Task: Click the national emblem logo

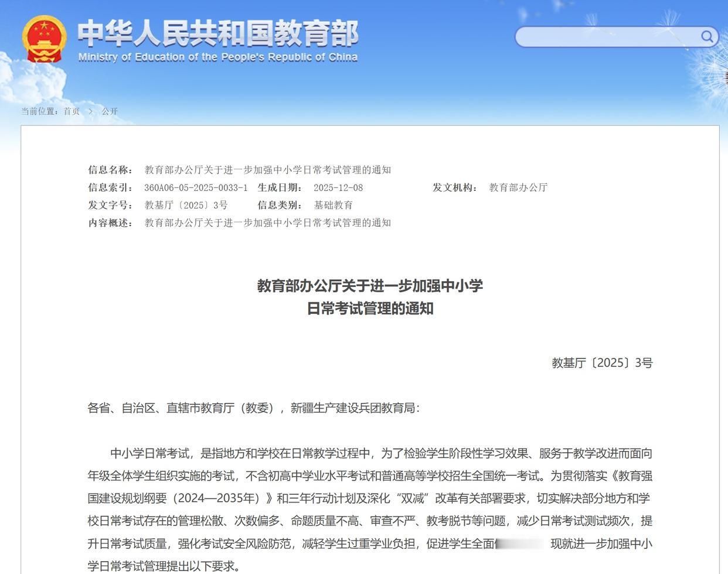Action: (x=44, y=39)
